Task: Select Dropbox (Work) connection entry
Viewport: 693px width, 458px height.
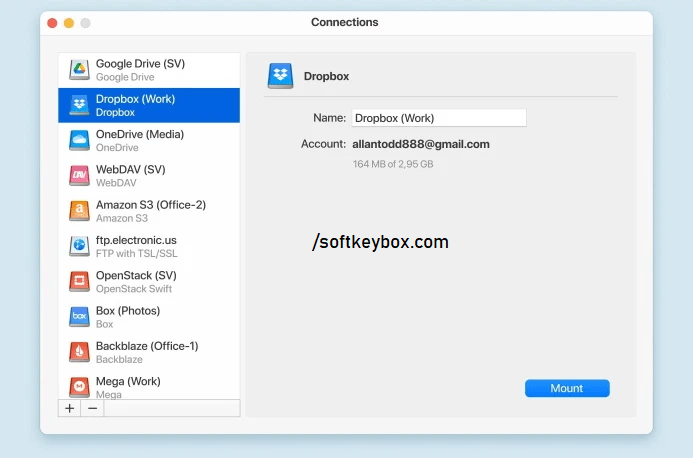Action: pyautogui.click(x=150, y=105)
